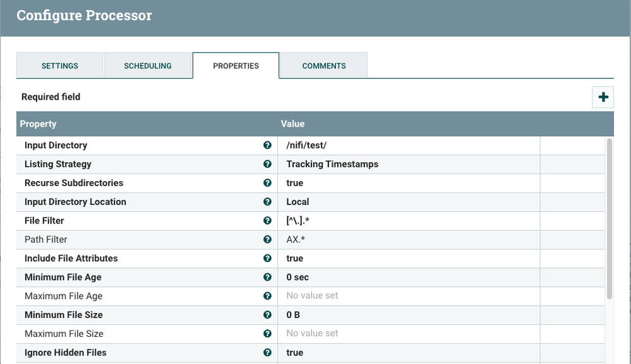The width and height of the screenshot is (631, 364).
Task: Open the Settings tab
Action: point(59,66)
